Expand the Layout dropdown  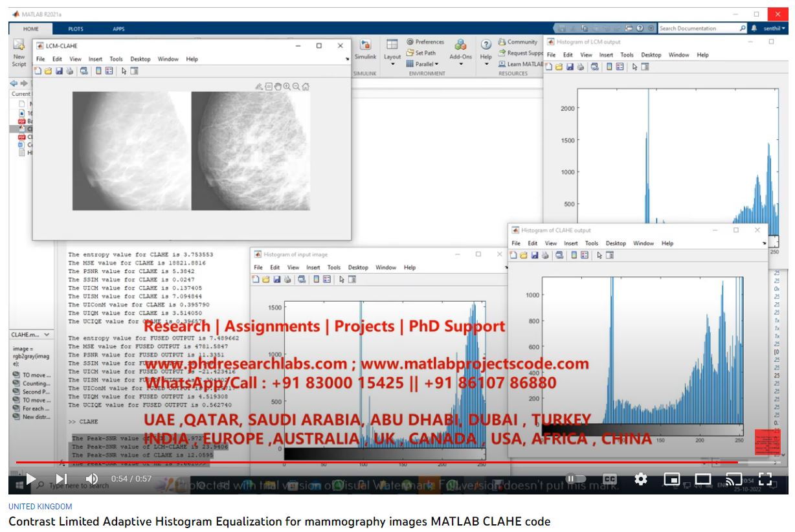(x=392, y=64)
